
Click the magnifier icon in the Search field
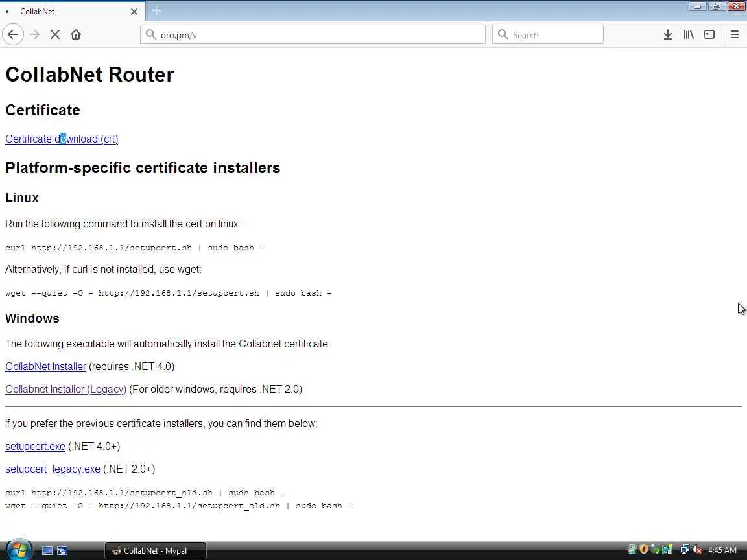pyautogui.click(x=503, y=35)
